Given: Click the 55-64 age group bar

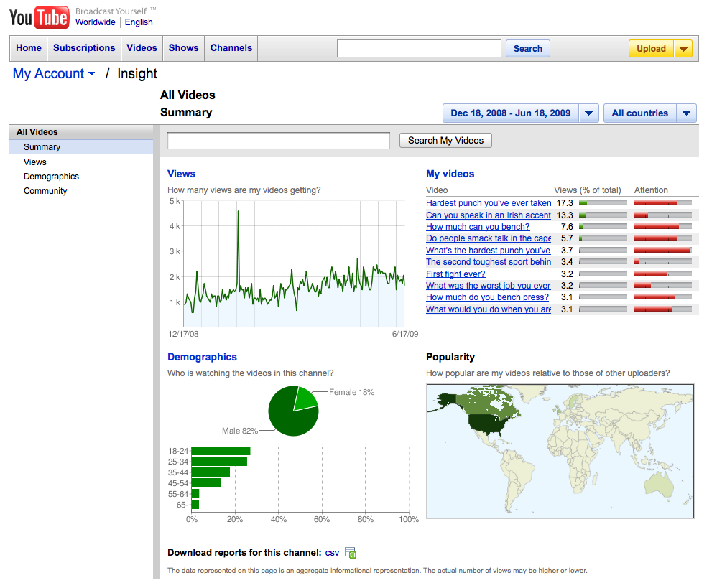Looking at the screenshot, I should [x=195, y=494].
